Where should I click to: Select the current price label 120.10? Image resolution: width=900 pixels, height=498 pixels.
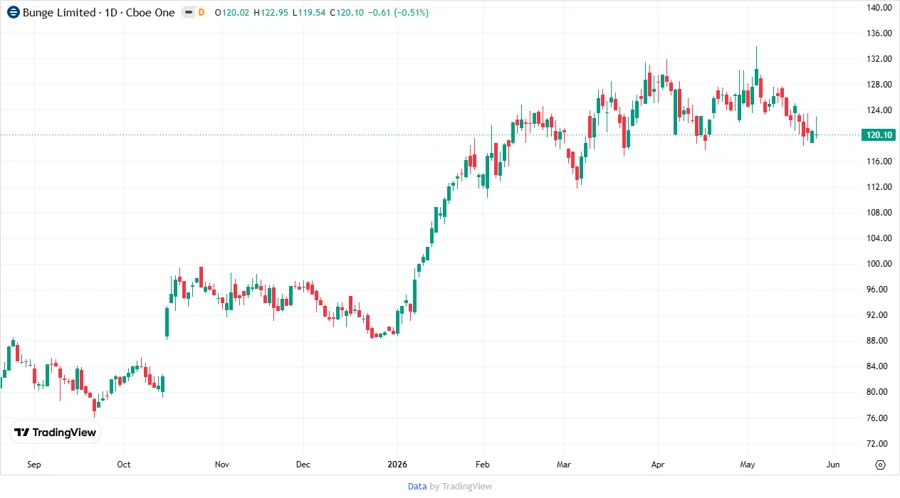[x=879, y=135]
